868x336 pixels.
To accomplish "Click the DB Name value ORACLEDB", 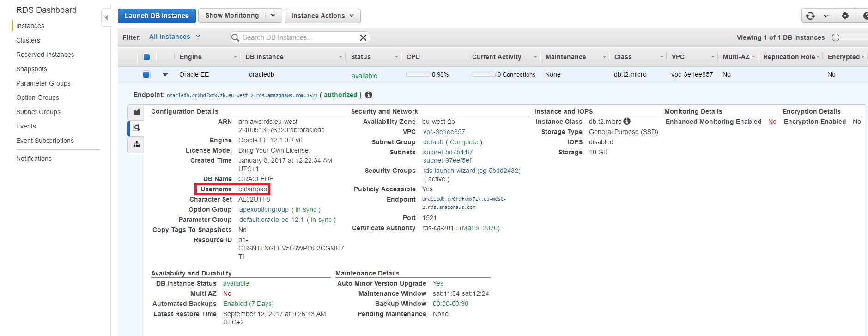I will [x=256, y=179].
